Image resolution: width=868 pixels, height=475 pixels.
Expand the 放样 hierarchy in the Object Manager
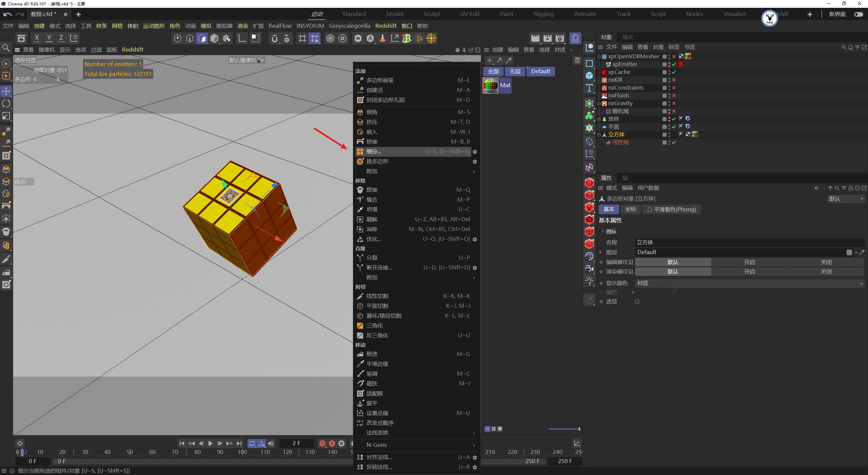599,119
